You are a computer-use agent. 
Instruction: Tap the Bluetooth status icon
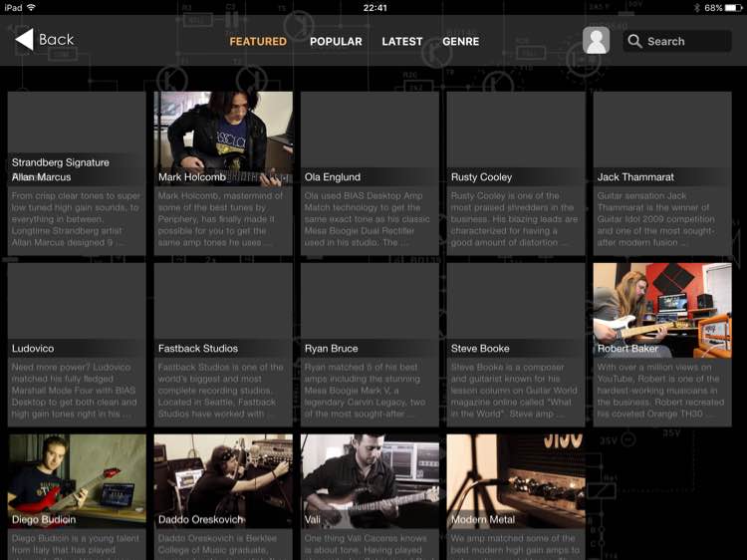696,8
